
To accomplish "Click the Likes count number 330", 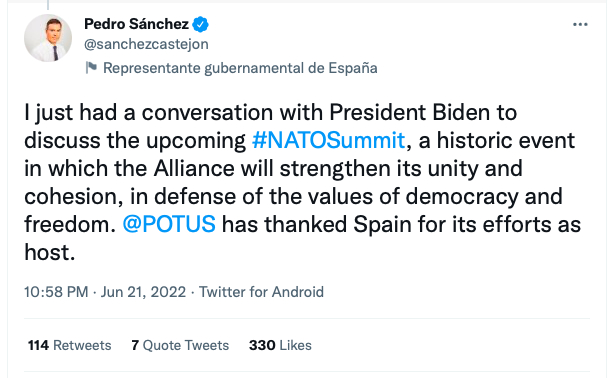I will [262, 345].
